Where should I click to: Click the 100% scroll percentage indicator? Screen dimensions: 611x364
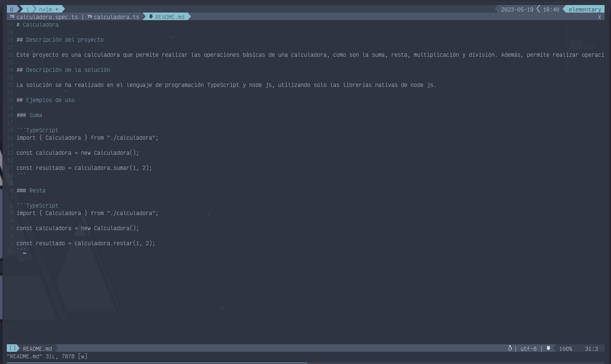pos(565,349)
